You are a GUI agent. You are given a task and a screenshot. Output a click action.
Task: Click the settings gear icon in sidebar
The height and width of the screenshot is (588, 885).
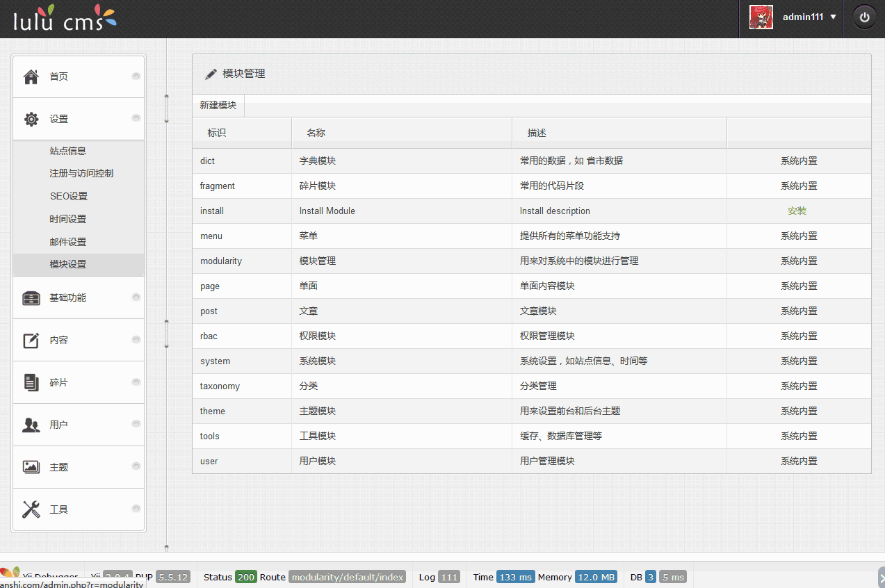point(31,120)
